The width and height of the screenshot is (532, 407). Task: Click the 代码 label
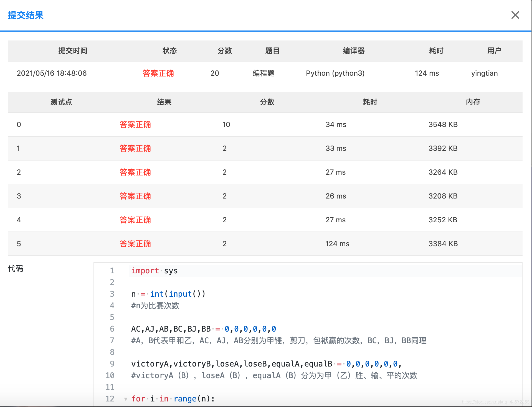[15, 268]
